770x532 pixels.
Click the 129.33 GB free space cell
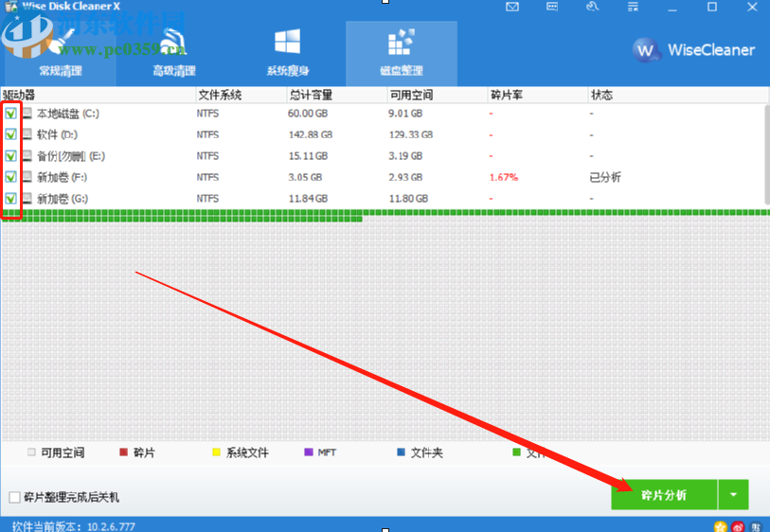click(x=411, y=134)
